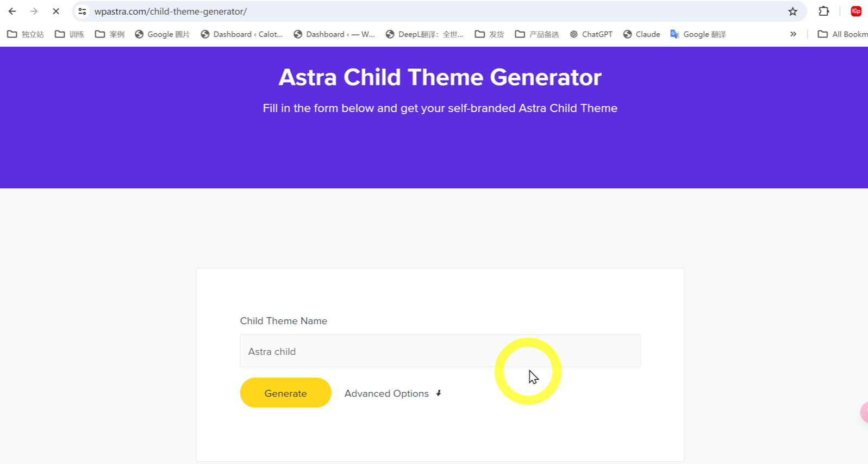The image size is (868, 464).
Task: Open the Google 翻译 bookmark
Action: coord(698,34)
